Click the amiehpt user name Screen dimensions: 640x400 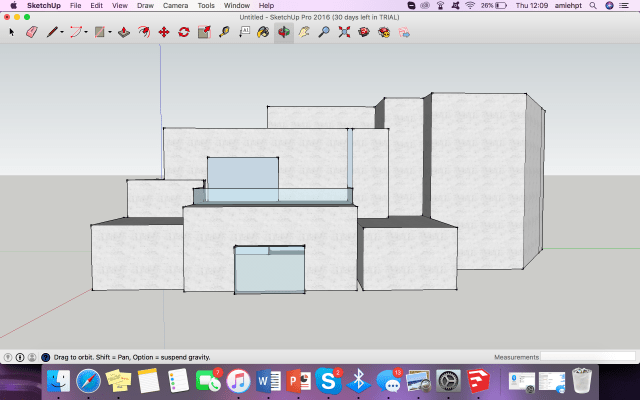[x=568, y=6]
